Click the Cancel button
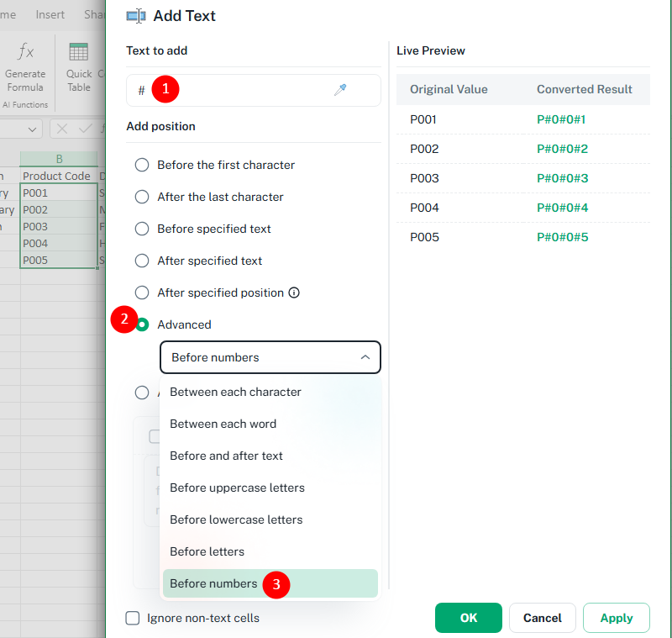Image resolution: width=672 pixels, height=638 pixels. tap(542, 618)
